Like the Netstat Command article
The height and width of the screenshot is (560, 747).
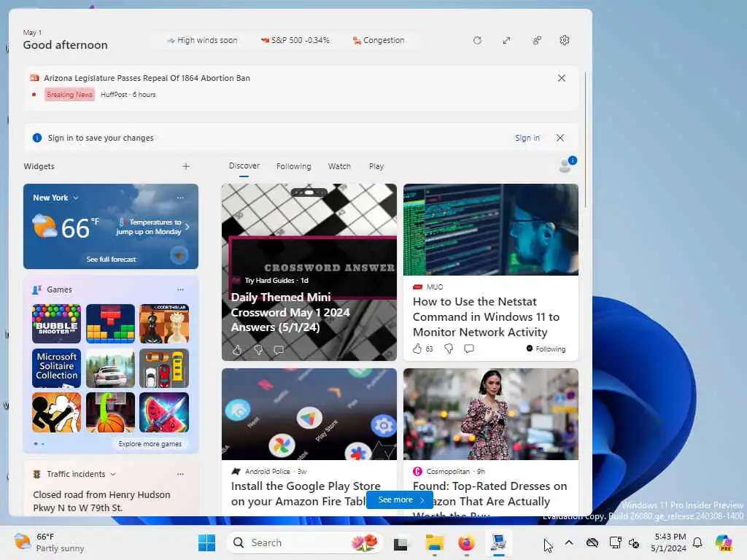tap(417, 349)
